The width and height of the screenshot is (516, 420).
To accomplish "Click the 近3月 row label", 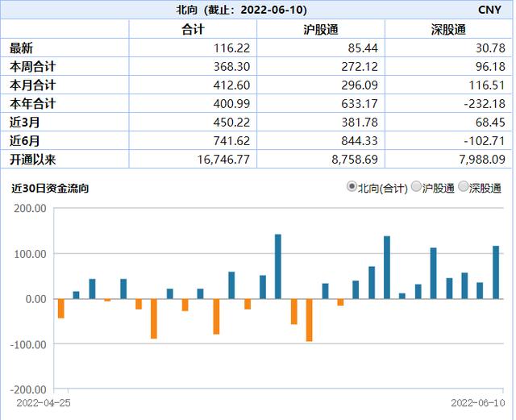I will click(x=25, y=122).
